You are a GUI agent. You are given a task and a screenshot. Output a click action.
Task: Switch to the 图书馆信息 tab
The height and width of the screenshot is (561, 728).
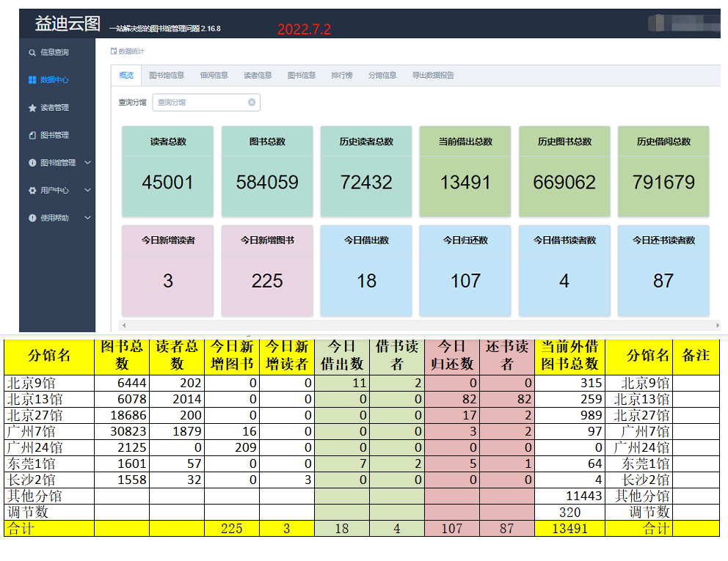167,76
